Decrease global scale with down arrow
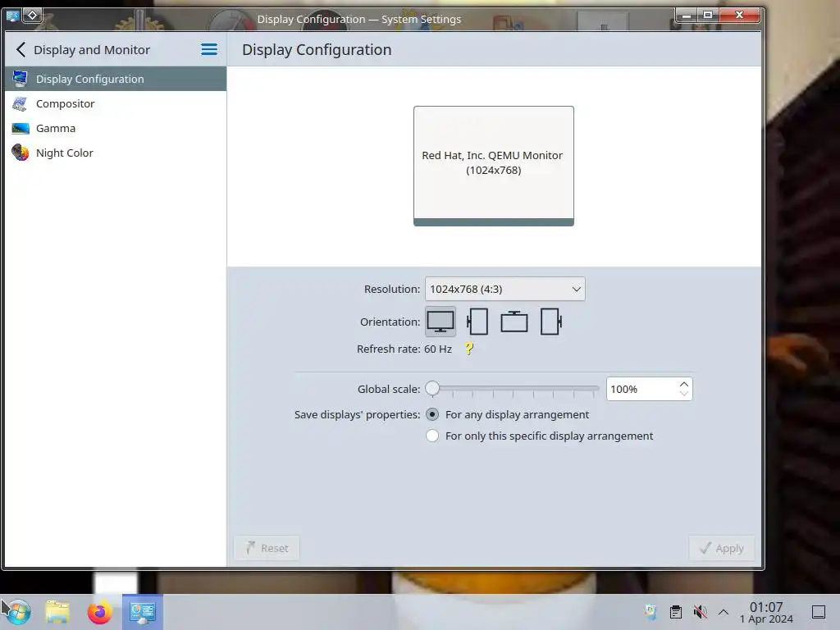Image resolution: width=840 pixels, height=630 pixels. [x=683, y=394]
